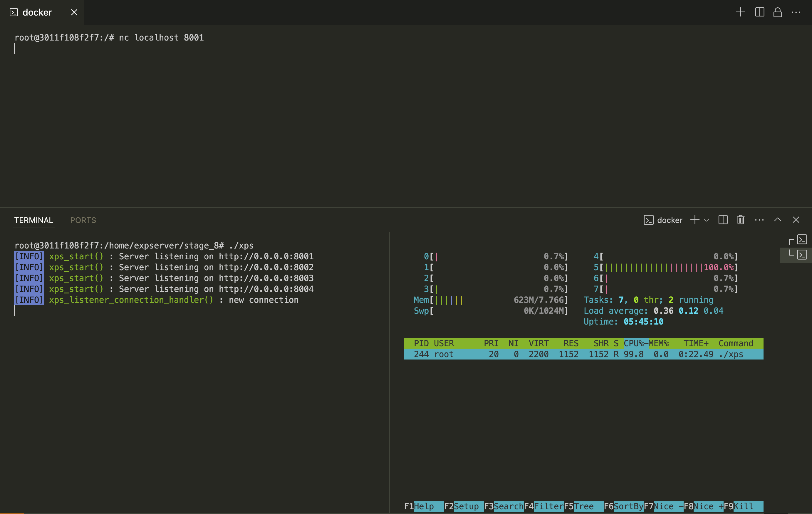Image resolution: width=812 pixels, height=514 pixels.
Task: Click htop F9 Kill
Action: click(744, 506)
